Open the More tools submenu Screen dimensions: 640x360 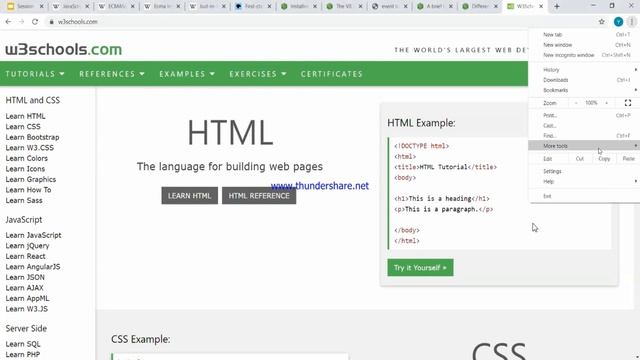click(584, 146)
